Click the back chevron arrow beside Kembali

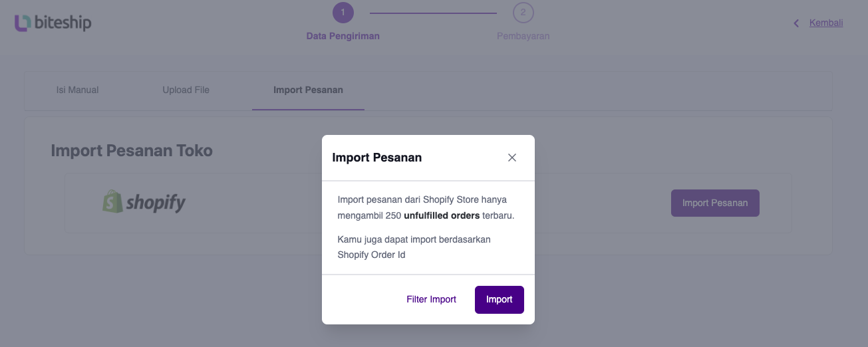pos(796,23)
